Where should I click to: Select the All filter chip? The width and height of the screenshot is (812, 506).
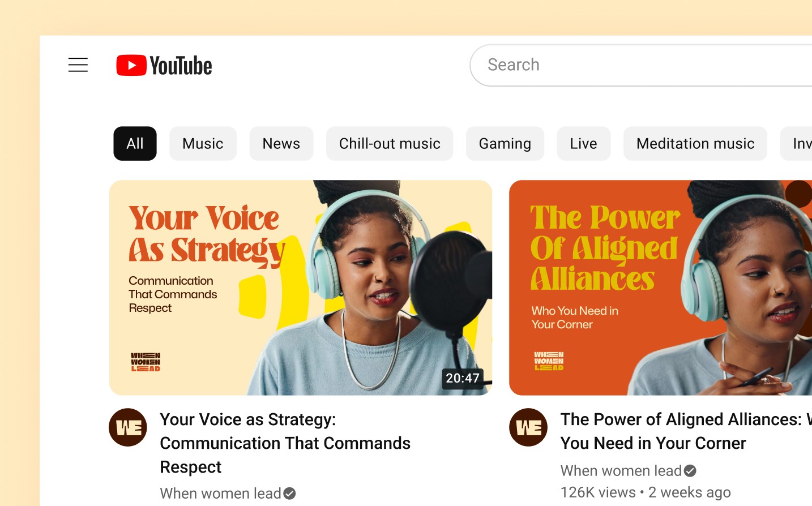(135, 144)
